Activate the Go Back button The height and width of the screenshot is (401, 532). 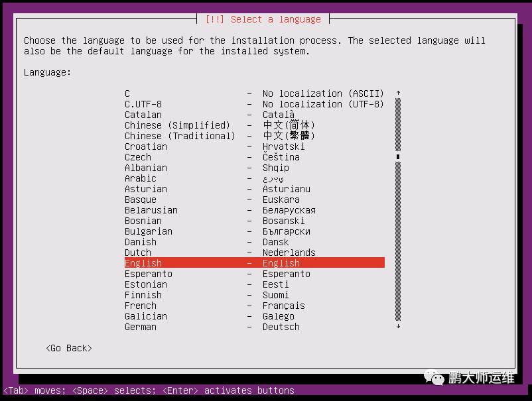[x=69, y=348]
